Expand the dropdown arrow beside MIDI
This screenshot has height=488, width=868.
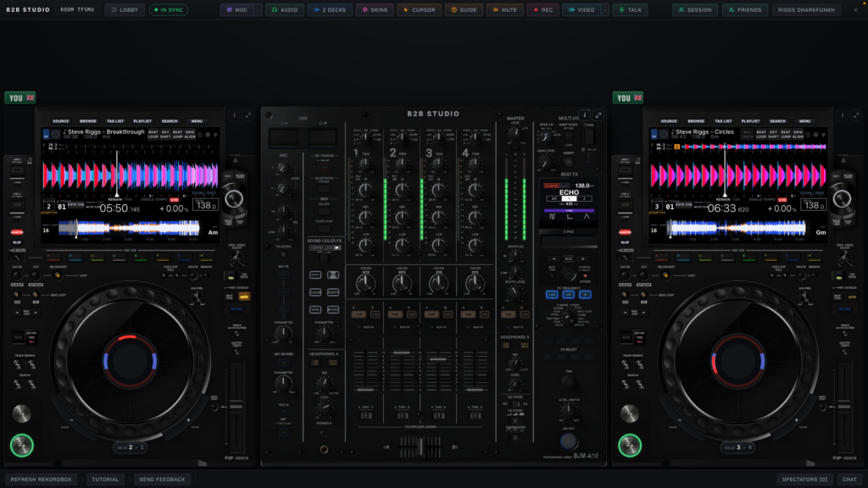(258, 10)
